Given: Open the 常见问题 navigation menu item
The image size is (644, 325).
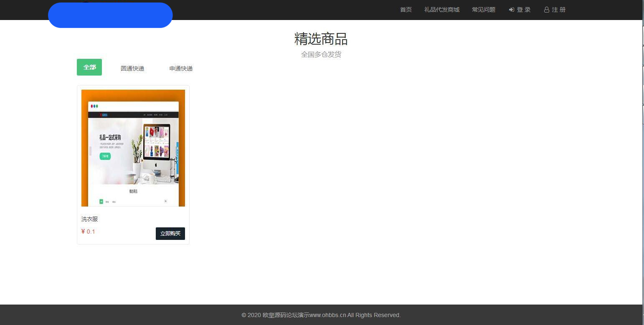Looking at the screenshot, I should tap(483, 10).
